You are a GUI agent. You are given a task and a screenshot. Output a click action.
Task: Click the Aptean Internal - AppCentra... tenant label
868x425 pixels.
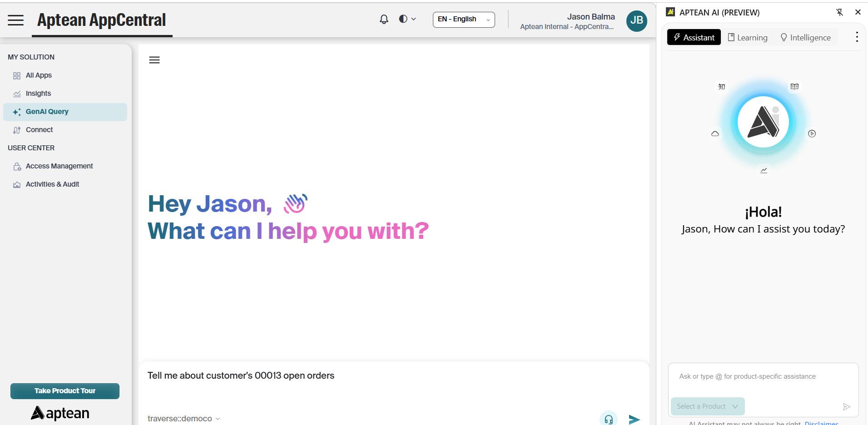click(567, 27)
